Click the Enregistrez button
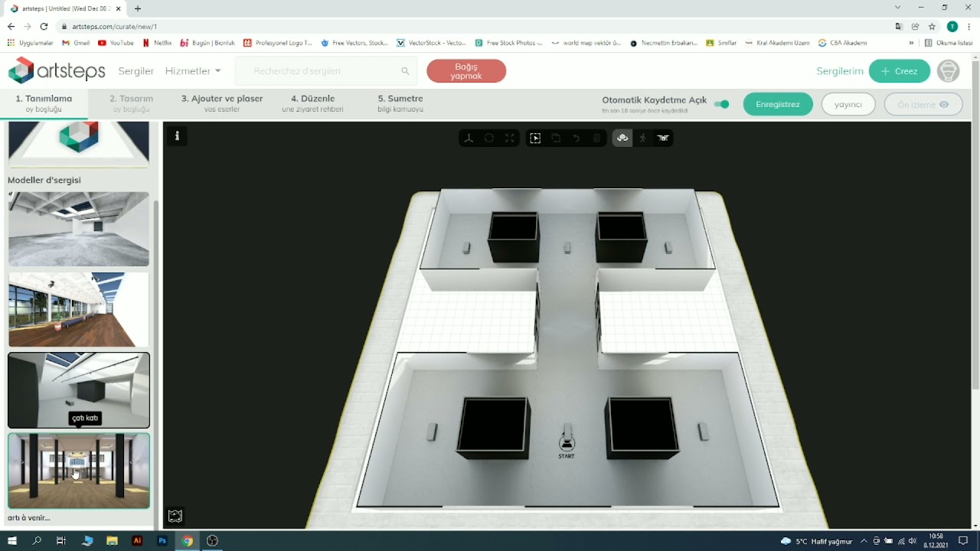This screenshot has width=980, height=551. [778, 104]
